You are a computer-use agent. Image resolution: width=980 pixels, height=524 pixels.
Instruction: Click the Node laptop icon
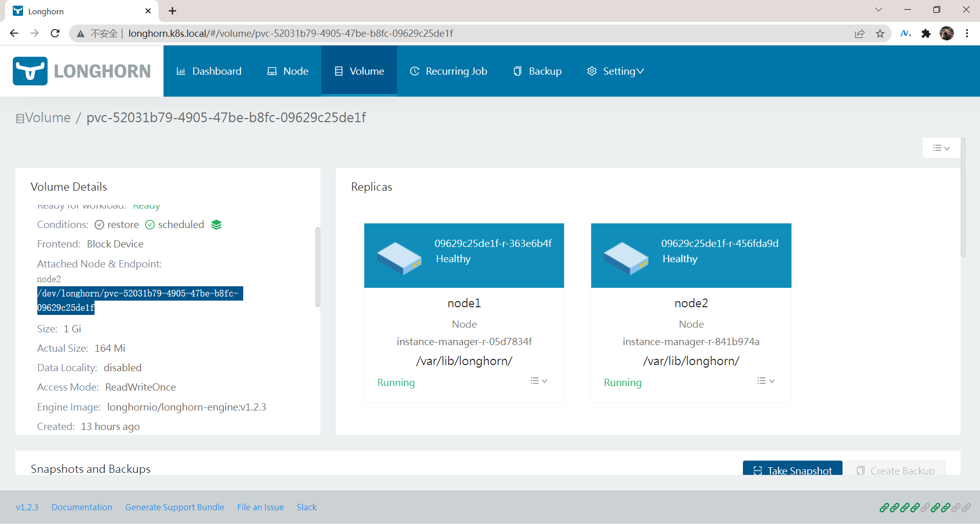(272, 71)
